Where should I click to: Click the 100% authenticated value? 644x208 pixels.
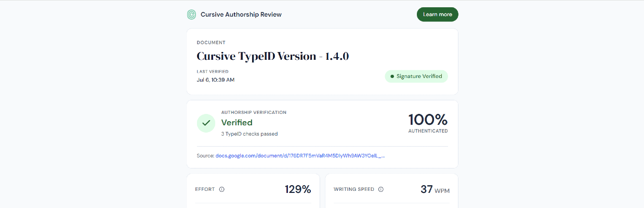(x=428, y=120)
